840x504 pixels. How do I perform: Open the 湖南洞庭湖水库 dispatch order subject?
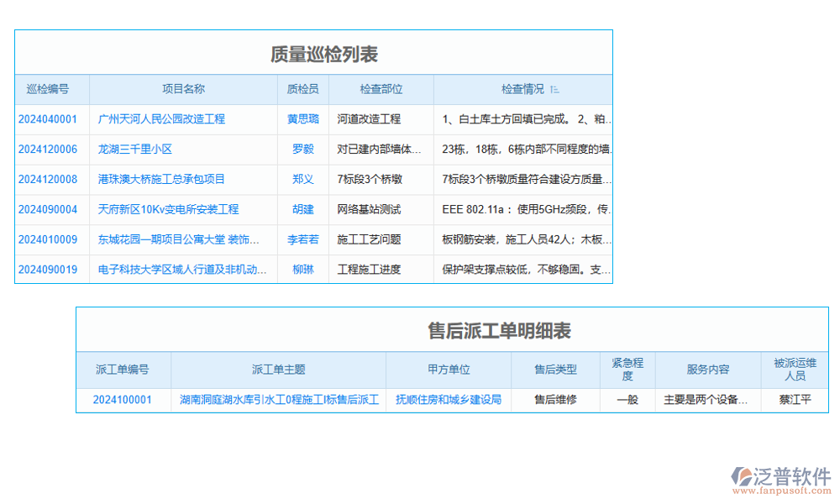(278, 400)
